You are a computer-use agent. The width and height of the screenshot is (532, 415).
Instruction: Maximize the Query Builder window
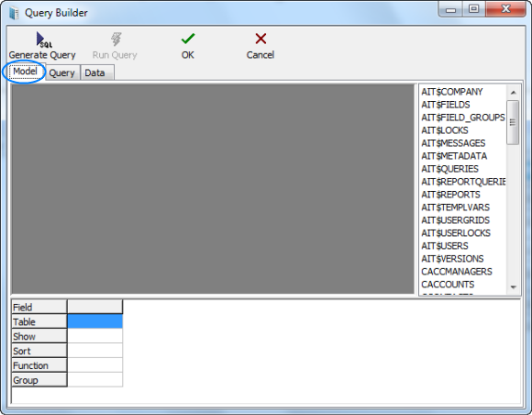(x=473, y=9)
